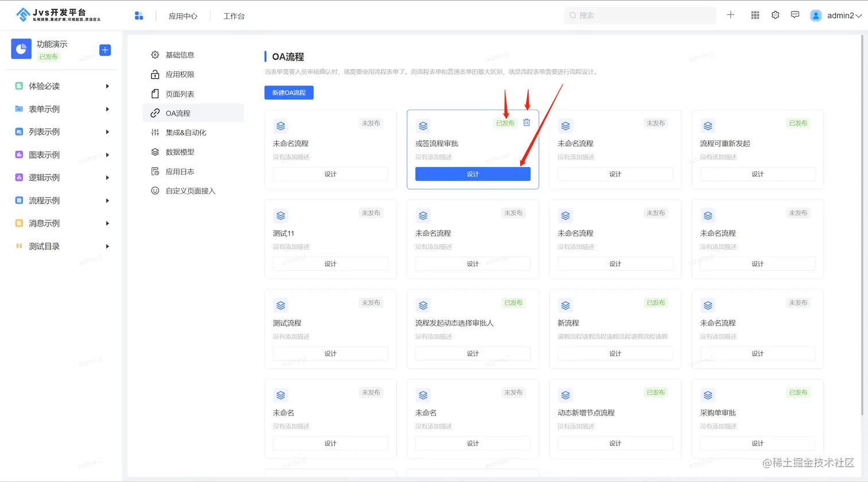This screenshot has height=482, width=868.
Task: Click the 采购单审批 card title
Action: (x=718, y=413)
